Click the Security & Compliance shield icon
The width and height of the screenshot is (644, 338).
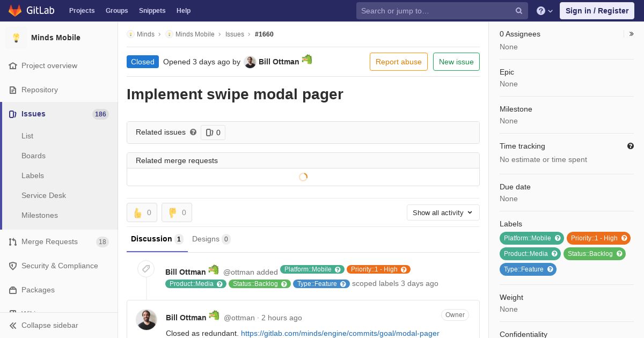pyautogui.click(x=13, y=266)
